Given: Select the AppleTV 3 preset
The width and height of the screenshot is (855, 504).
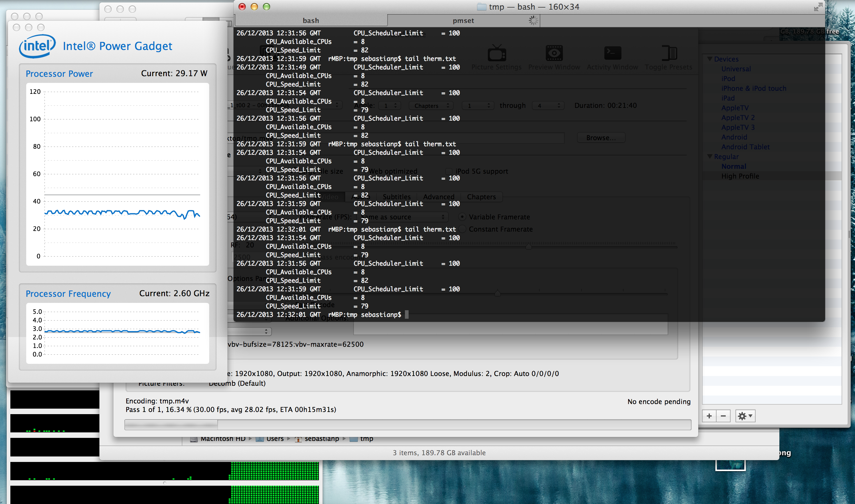Looking at the screenshot, I should (738, 127).
